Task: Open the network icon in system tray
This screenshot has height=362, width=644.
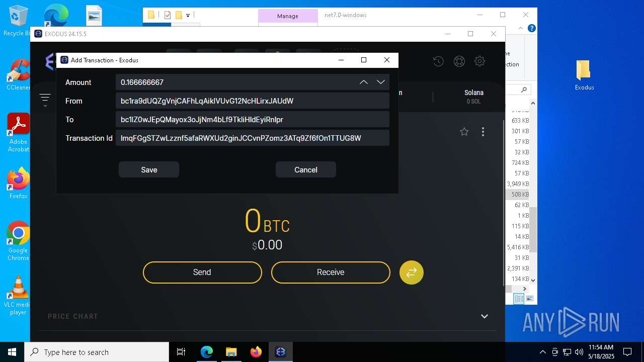Action: tap(567, 352)
